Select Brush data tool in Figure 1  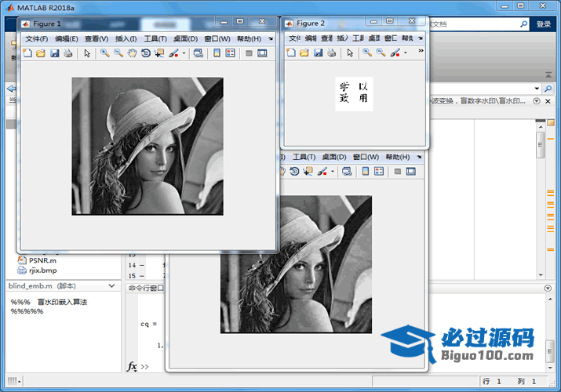[x=173, y=53]
